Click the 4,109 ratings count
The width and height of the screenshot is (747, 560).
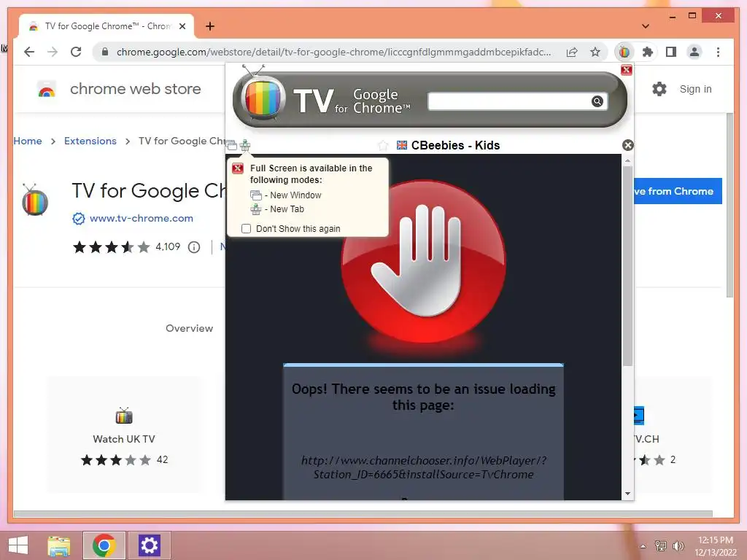(x=168, y=246)
